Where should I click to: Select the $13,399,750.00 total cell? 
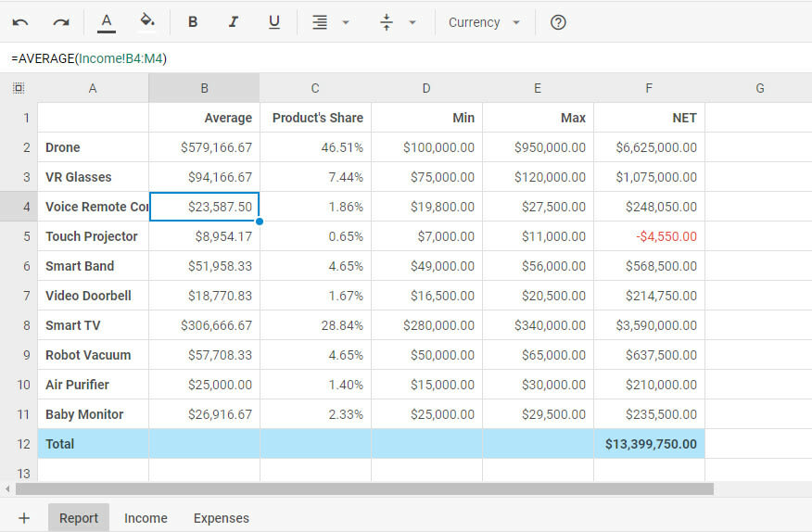coord(650,444)
